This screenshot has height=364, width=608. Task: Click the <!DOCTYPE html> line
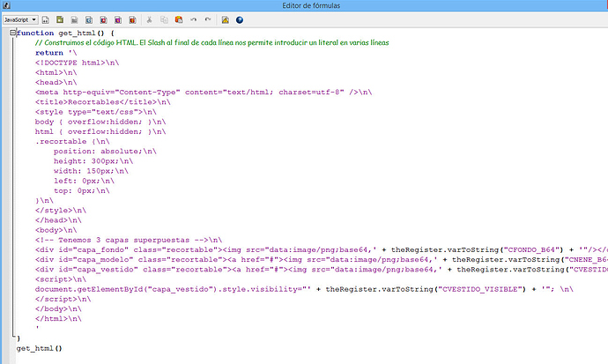coord(77,63)
